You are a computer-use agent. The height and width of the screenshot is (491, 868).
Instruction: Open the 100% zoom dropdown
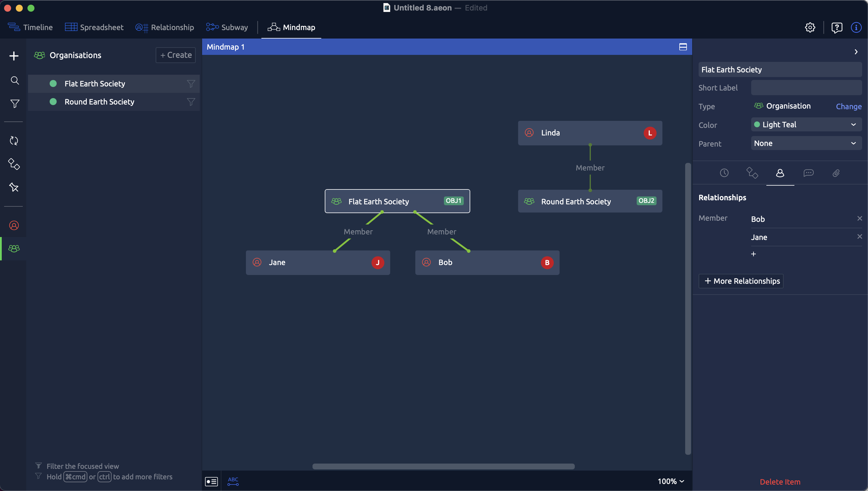[671, 481]
